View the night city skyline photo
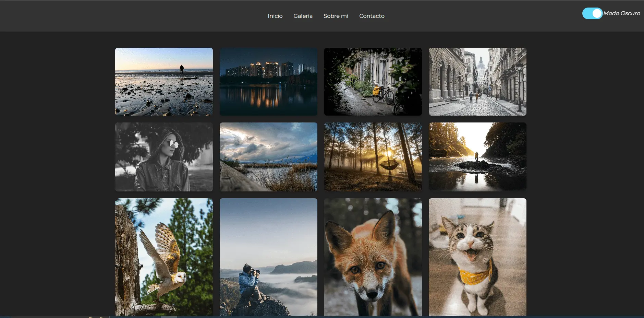644x318 pixels. click(268, 81)
